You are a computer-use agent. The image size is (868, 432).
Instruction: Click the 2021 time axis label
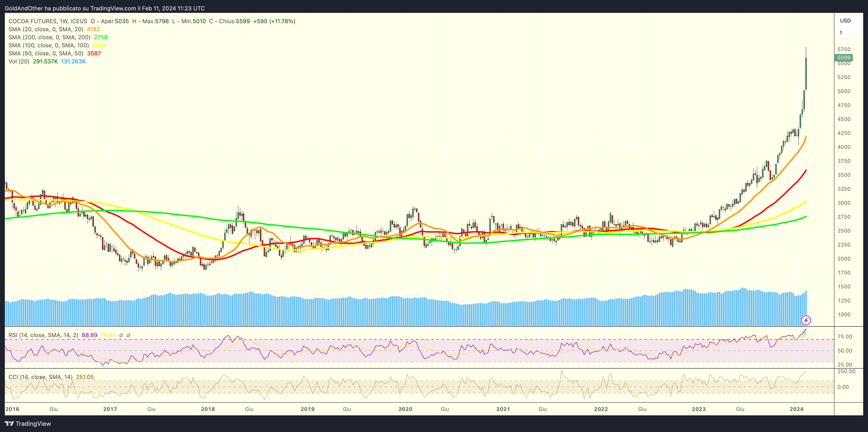[503, 409]
